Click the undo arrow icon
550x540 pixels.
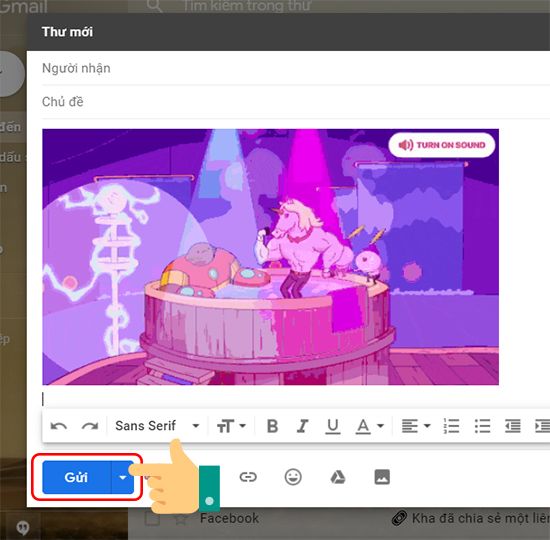click(x=59, y=426)
